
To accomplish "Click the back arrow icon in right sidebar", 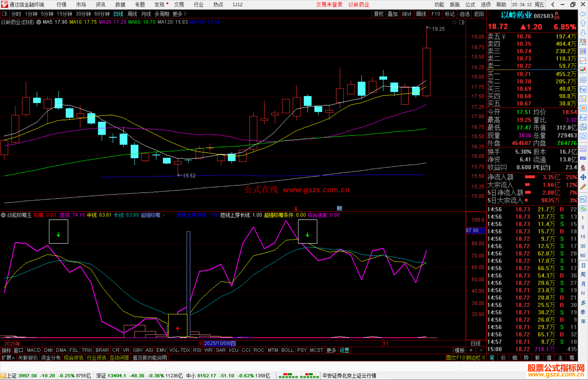I will (583, 14).
